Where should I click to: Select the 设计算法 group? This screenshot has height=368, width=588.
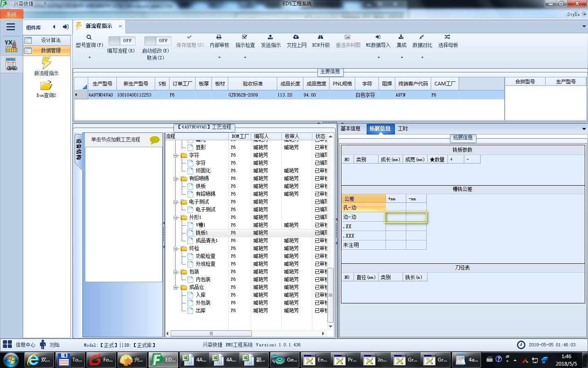(47, 40)
